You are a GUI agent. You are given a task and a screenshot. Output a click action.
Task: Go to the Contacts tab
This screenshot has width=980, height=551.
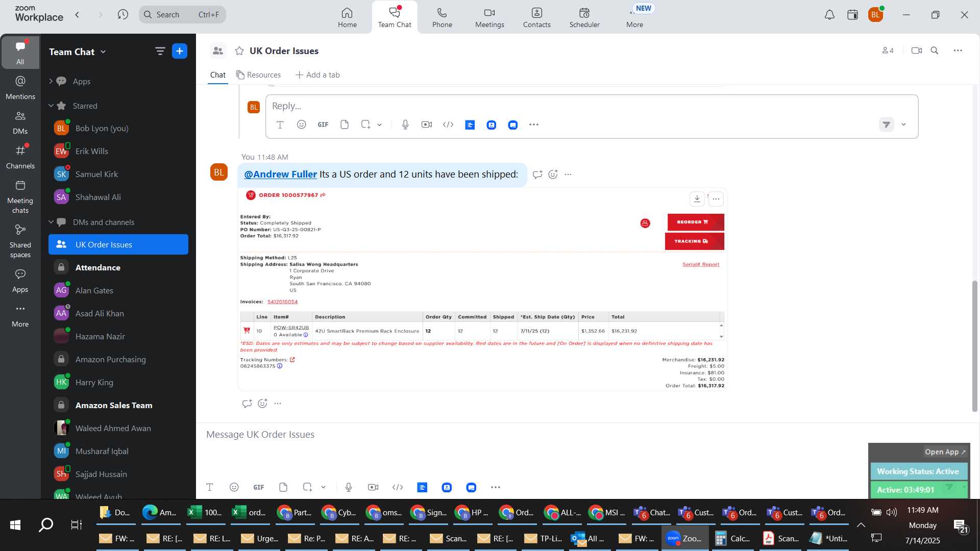536,17
